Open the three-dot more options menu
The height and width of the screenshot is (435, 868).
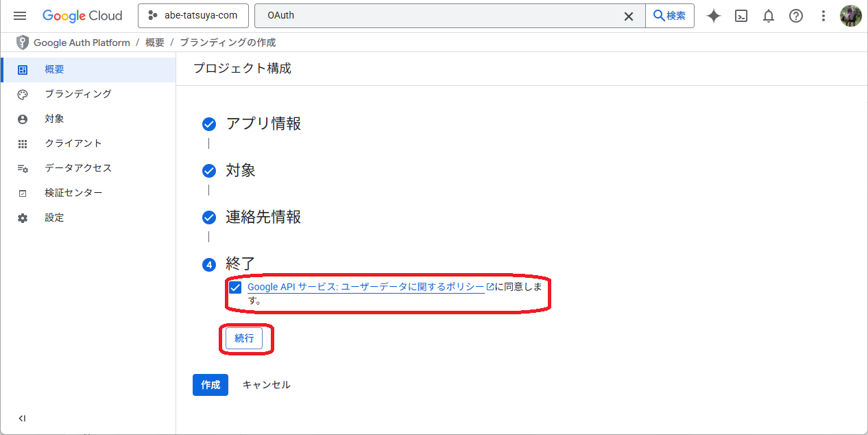click(x=823, y=16)
